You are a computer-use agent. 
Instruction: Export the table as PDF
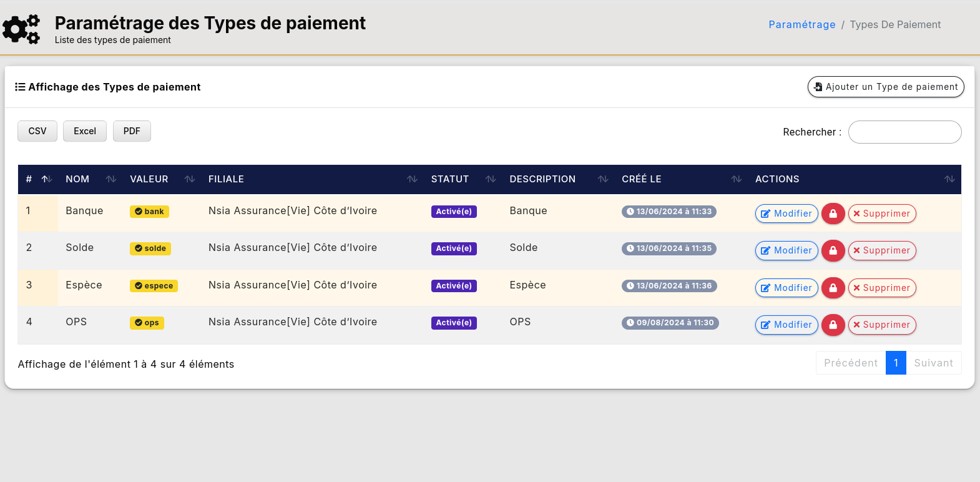point(132,131)
